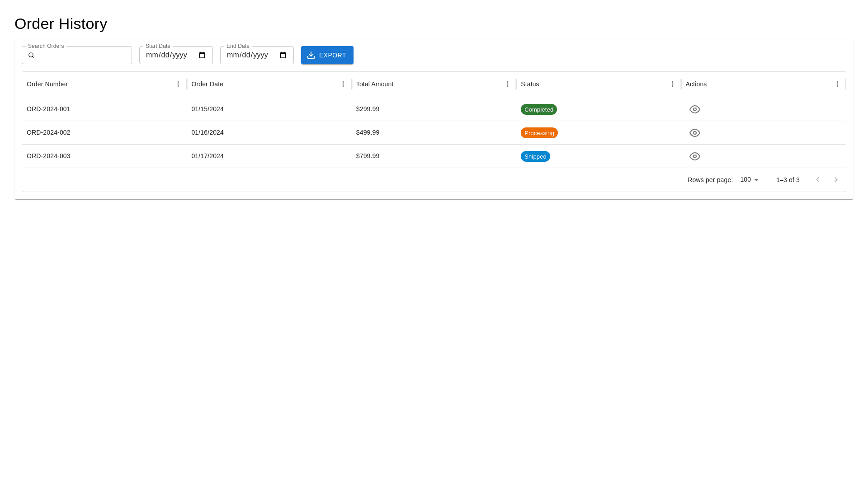Open calendar picker in End Date field

[283, 55]
